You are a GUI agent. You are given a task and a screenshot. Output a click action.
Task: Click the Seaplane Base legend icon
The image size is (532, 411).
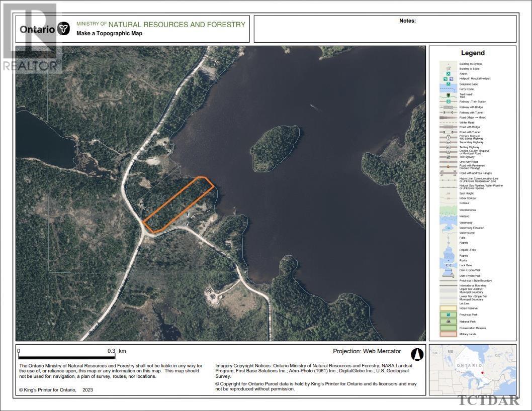pos(448,84)
